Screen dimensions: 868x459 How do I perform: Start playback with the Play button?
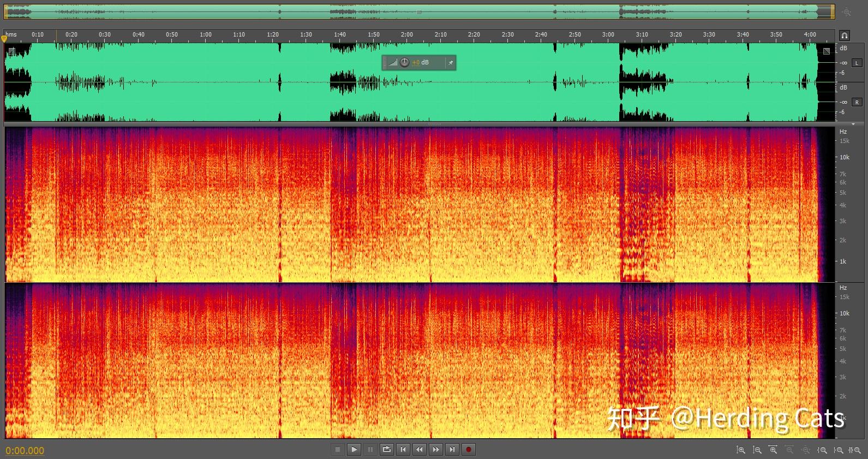354,450
